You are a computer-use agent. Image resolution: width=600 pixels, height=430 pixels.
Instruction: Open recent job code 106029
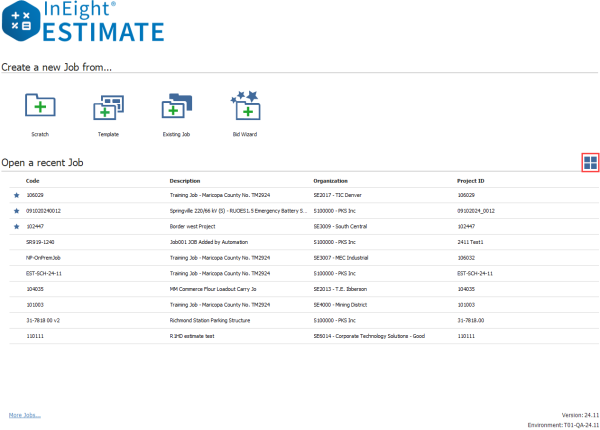point(35,195)
